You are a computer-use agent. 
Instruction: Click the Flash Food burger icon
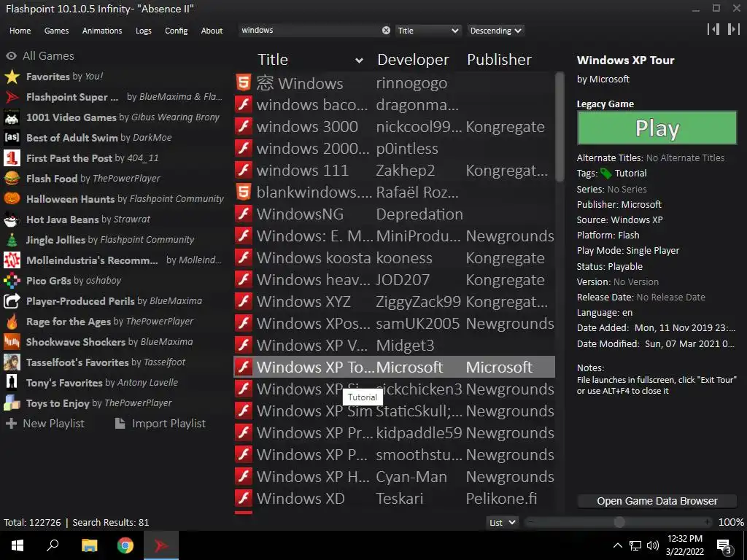(x=12, y=179)
